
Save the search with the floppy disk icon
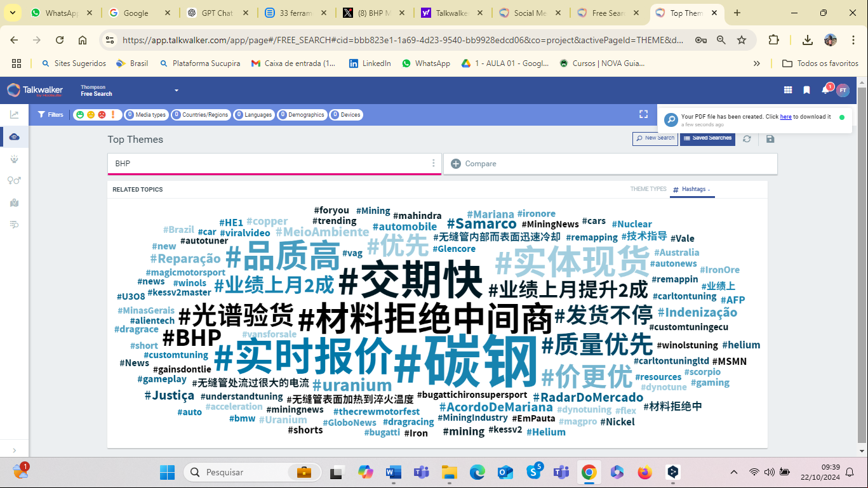click(770, 138)
